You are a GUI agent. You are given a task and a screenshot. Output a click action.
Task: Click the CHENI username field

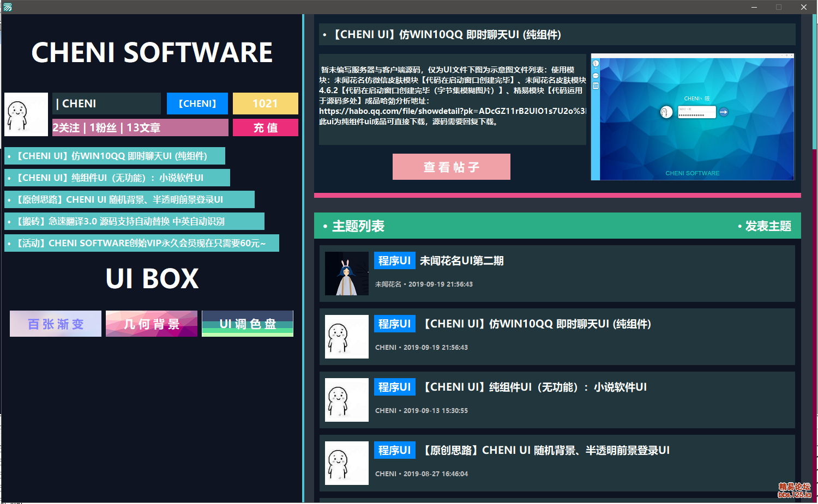[x=106, y=104]
